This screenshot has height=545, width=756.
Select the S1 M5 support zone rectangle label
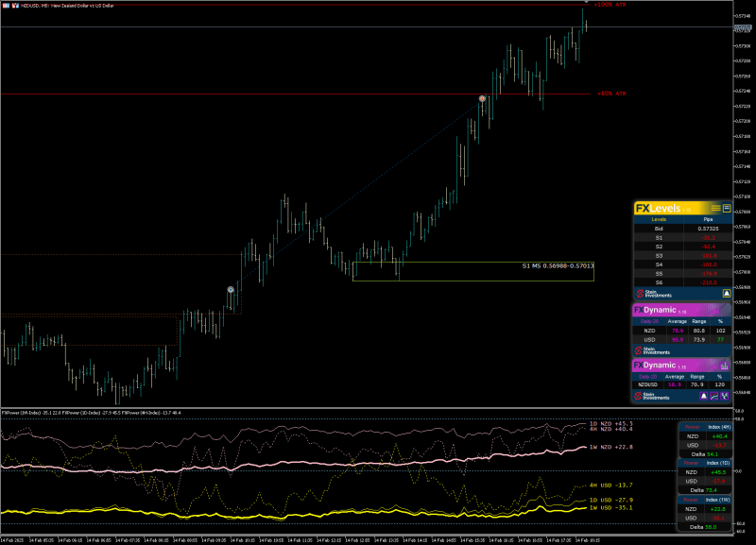558,266
